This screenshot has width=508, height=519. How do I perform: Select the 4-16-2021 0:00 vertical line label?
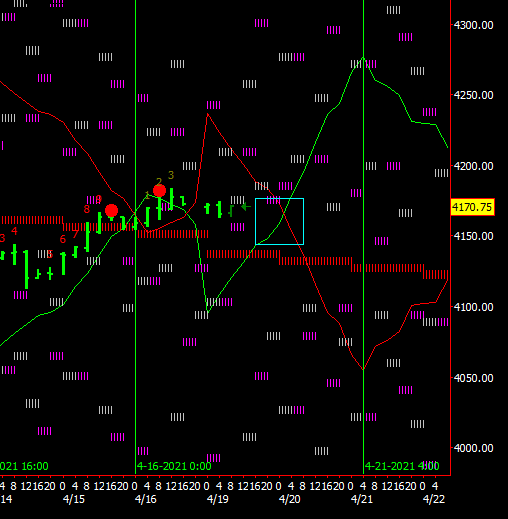(x=174, y=466)
